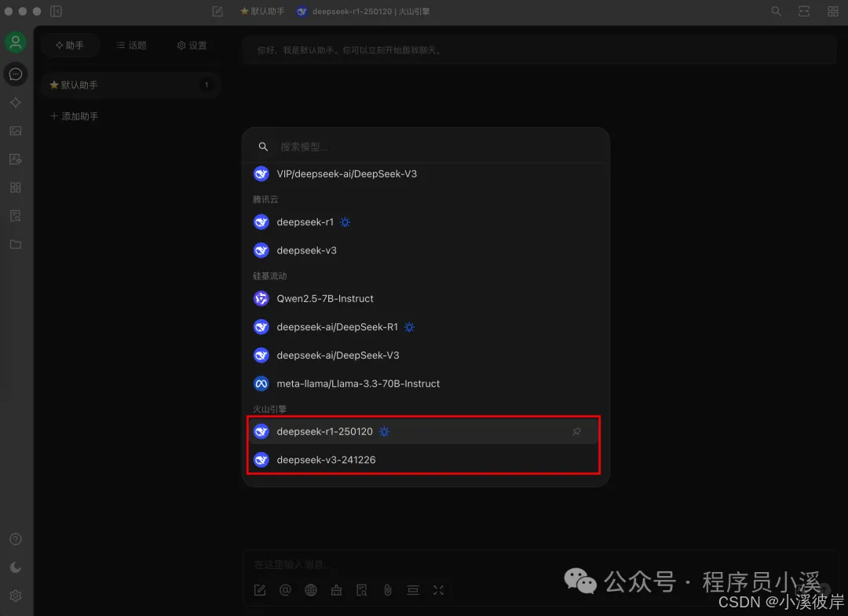
Task: Click the narrow mode icon in title bar
Action: click(x=804, y=11)
